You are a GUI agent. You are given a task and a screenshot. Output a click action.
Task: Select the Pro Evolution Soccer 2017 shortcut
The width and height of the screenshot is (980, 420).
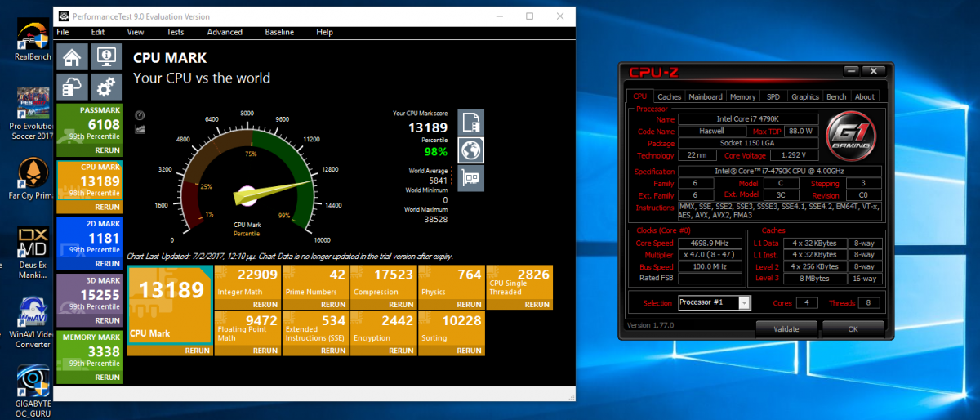coord(33,113)
